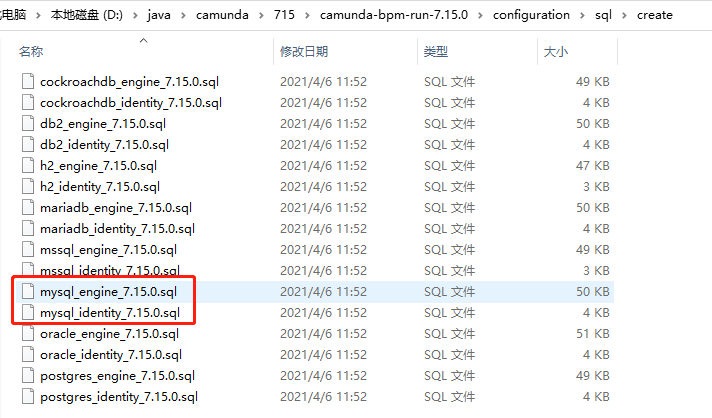This screenshot has height=418, width=712.
Task: Select the mysql_engine_7.15.0.sql file icon
Action: click(28, 291)
